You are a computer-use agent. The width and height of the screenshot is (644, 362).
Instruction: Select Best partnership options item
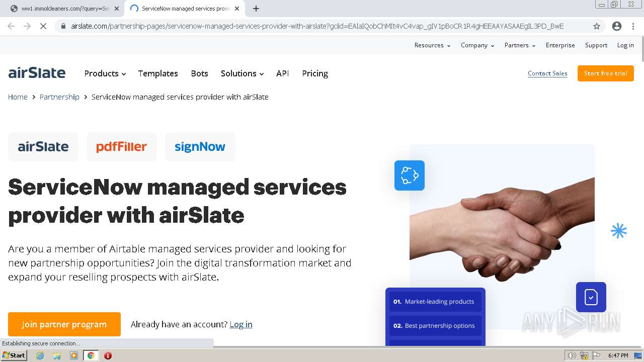pyautogui.click(x=435, y=326)
